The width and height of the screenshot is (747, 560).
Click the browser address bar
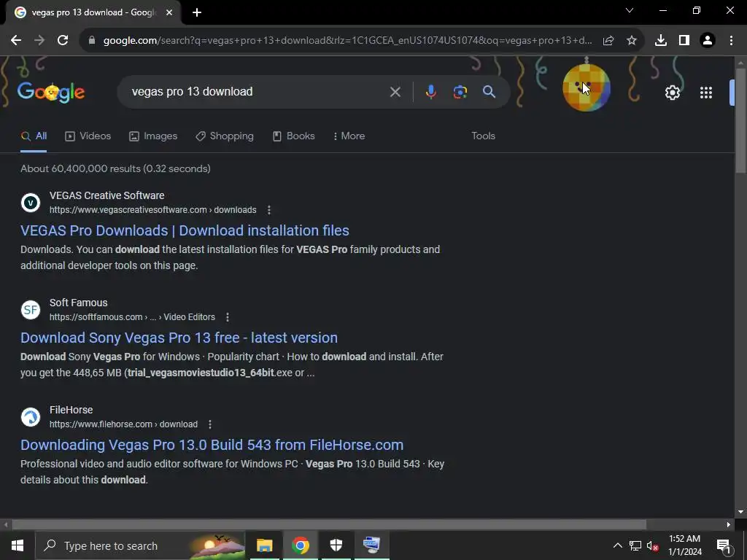pos(348,41)
